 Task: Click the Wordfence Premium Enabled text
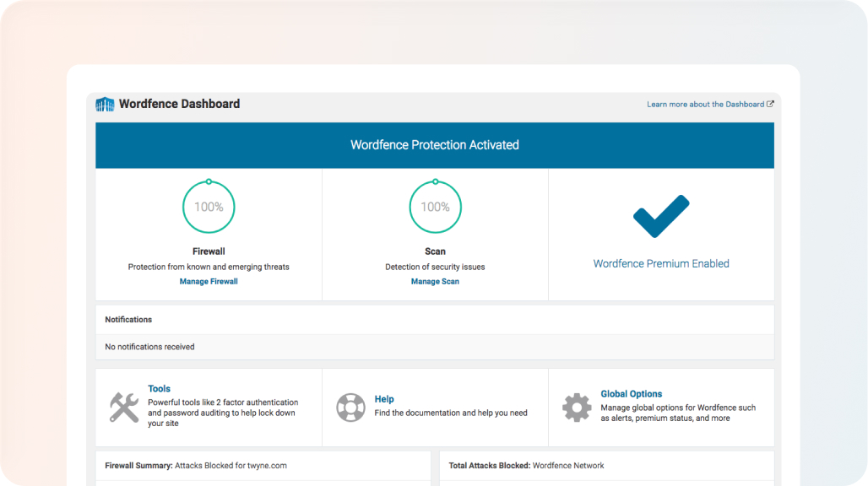pos(661,263)
